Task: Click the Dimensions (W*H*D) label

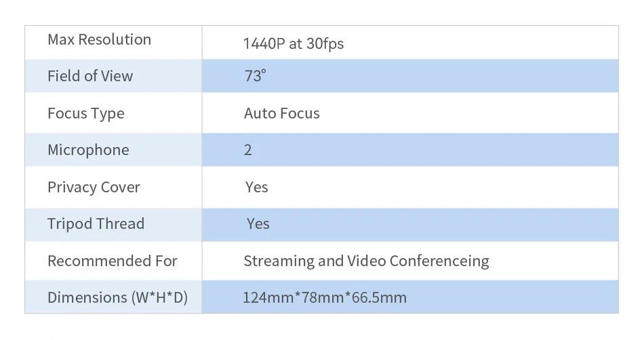Action: click(x=117, y=298)
